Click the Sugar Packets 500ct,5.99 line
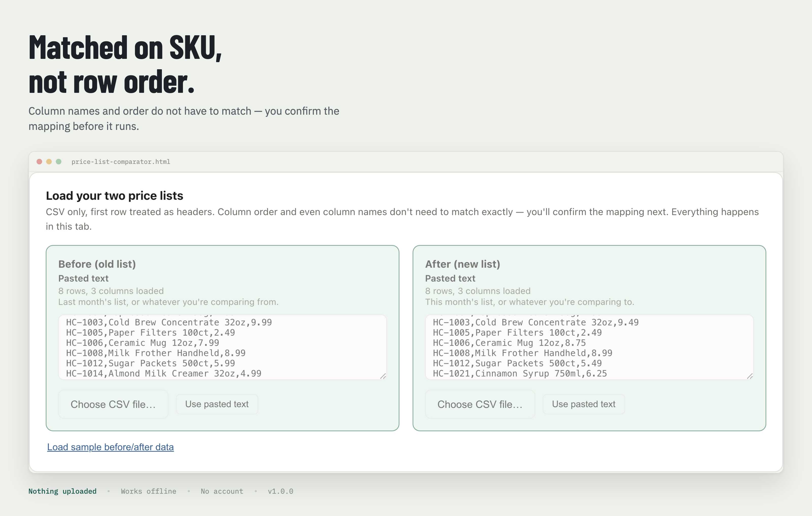 (150, 363)
